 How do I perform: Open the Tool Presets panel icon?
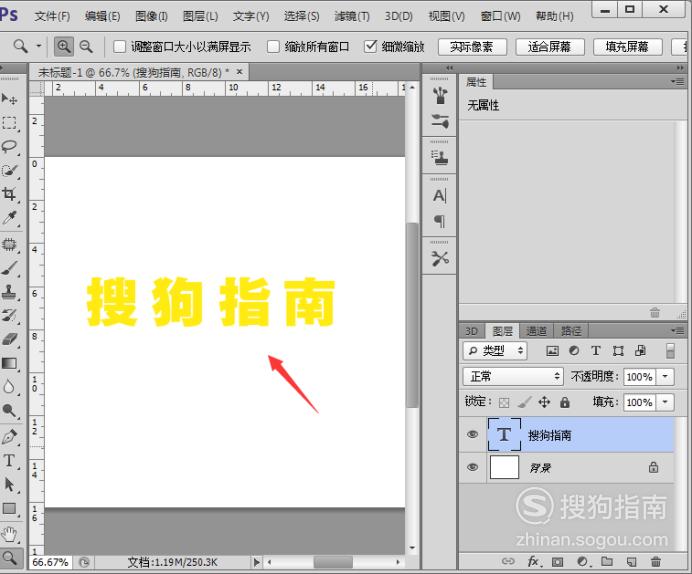click(x=440, y=259)
